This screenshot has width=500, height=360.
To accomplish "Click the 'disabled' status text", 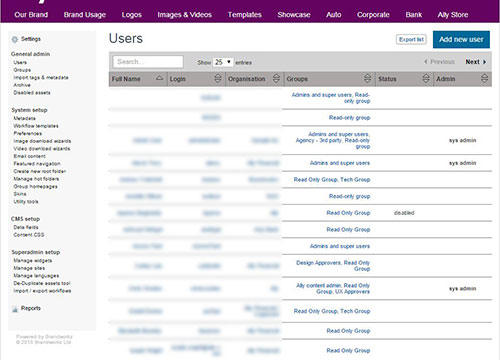I will tap(404, 213).
